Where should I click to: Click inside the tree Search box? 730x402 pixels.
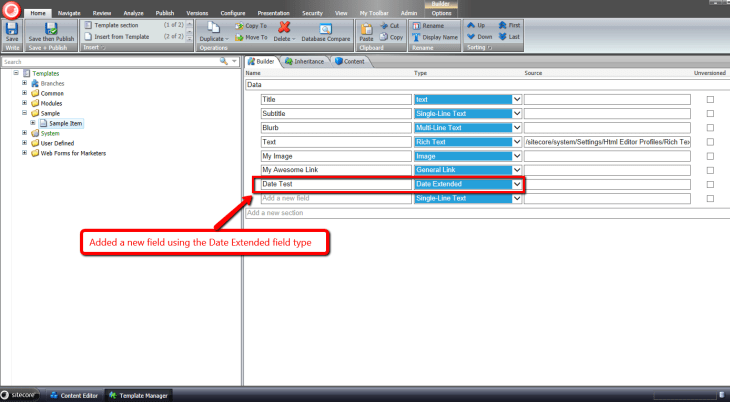[x=110, y=61]
